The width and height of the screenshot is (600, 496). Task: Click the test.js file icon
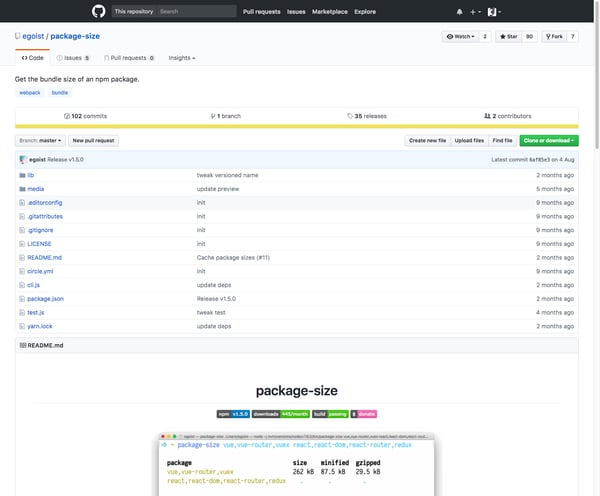22,313
